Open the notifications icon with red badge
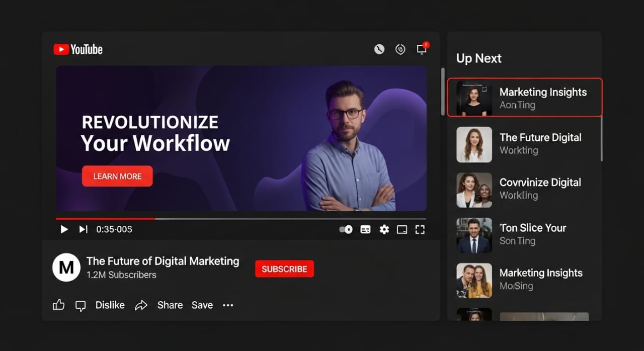 pyautogui.click(x=422, y=49)
